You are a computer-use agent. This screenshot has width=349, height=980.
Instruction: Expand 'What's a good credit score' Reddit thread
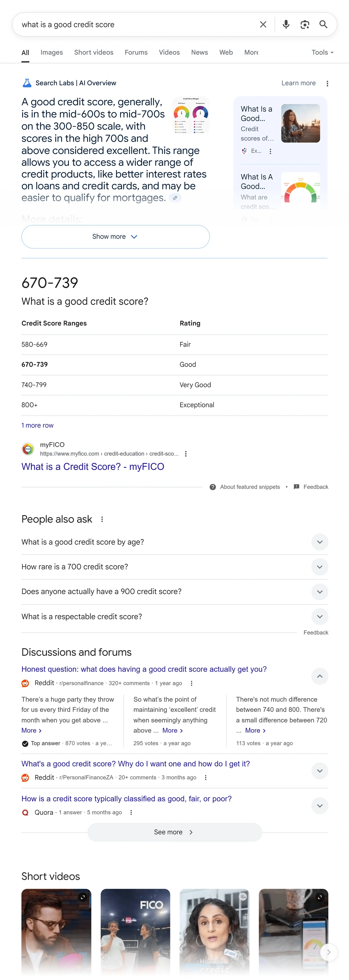tap(320, 771)
